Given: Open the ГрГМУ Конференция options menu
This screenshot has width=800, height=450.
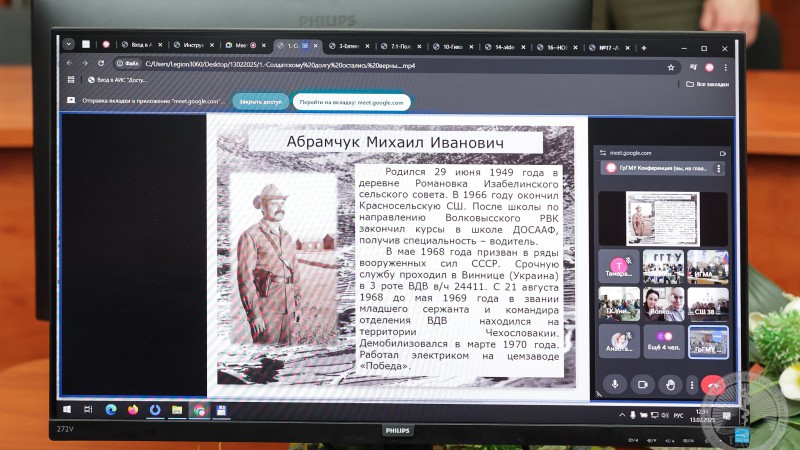Looking at the screenshot, I should click(x=718, y=169).
